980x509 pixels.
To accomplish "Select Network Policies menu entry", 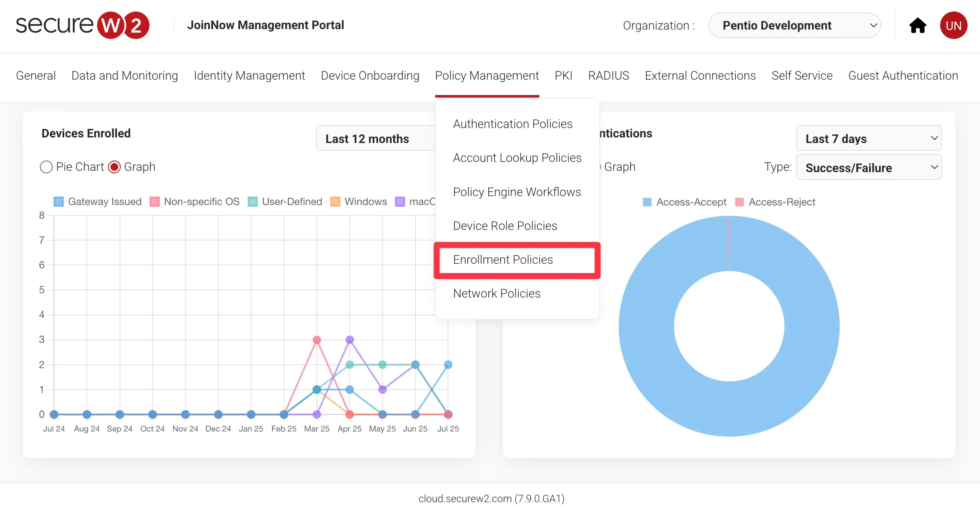I will [x=497, y=294].
